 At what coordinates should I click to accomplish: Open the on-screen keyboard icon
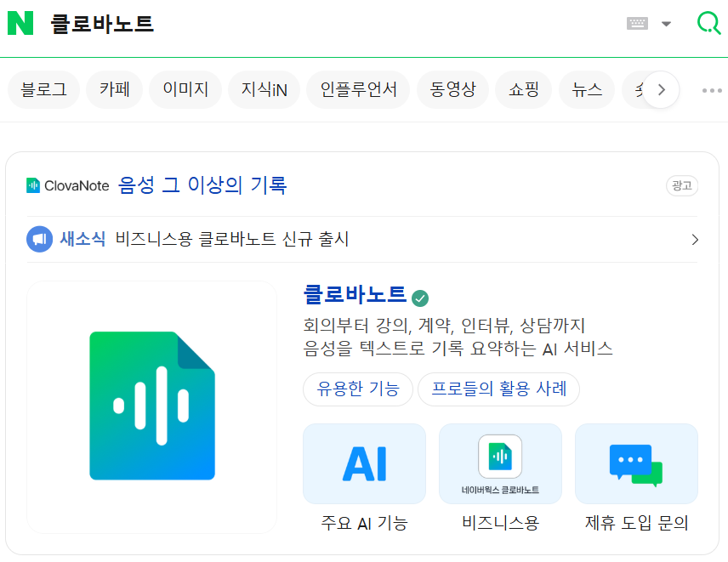637,23
